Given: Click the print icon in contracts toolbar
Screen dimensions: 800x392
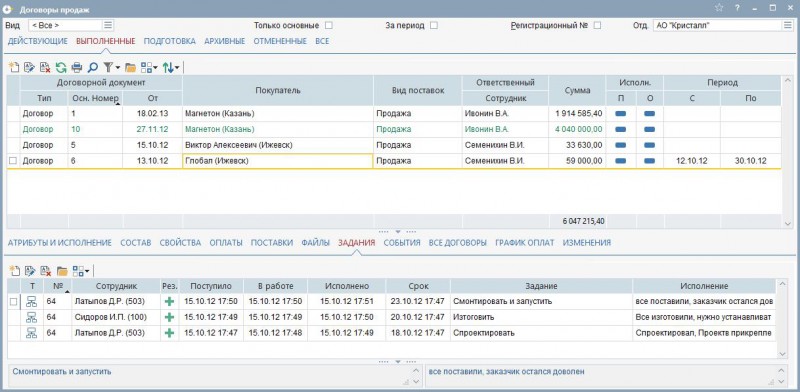Looking at the screenshot, I should click(x=77, y=67).
